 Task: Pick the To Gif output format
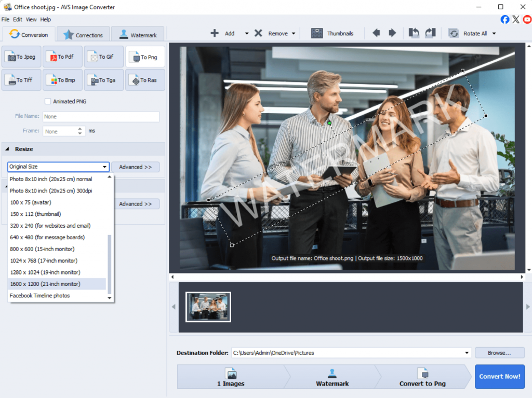click(103, 57)
